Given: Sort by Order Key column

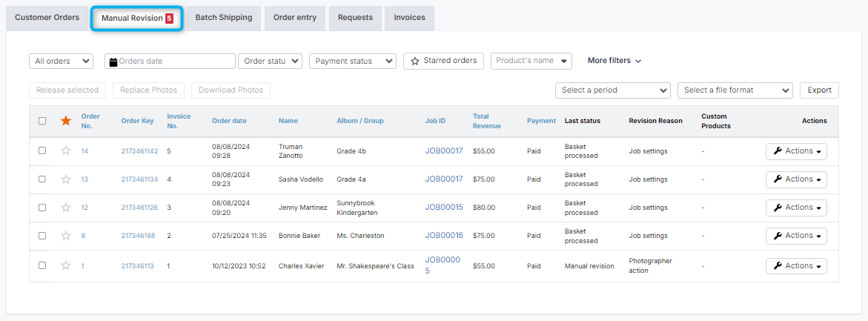Looking at the screenshot, I should pos(137,121).
